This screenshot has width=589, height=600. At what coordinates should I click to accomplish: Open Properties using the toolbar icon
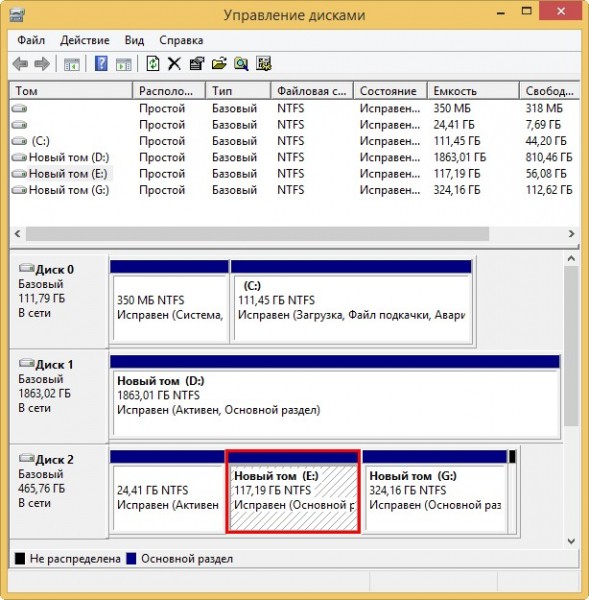(197, 64)
